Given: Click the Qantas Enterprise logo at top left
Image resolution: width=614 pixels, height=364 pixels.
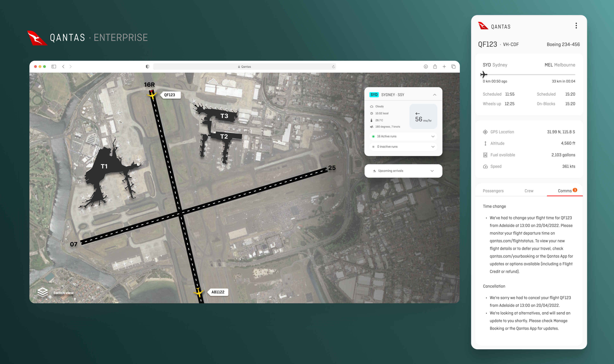Looking at the screenshot, I should point(88,38).
